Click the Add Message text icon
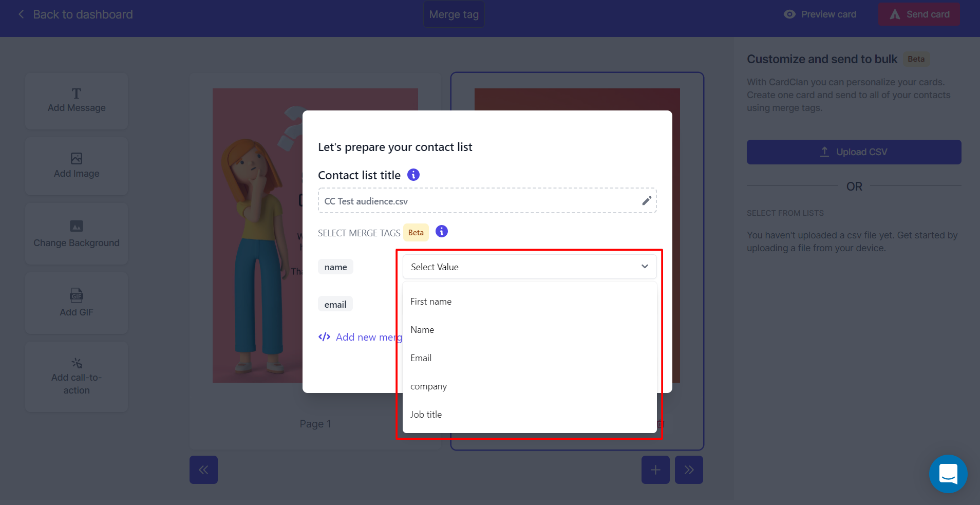This screenshot has width=980, height=505. [77, 93]
